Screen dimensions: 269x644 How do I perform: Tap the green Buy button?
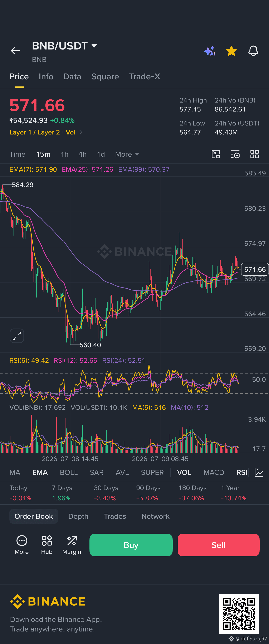(131, 545)
